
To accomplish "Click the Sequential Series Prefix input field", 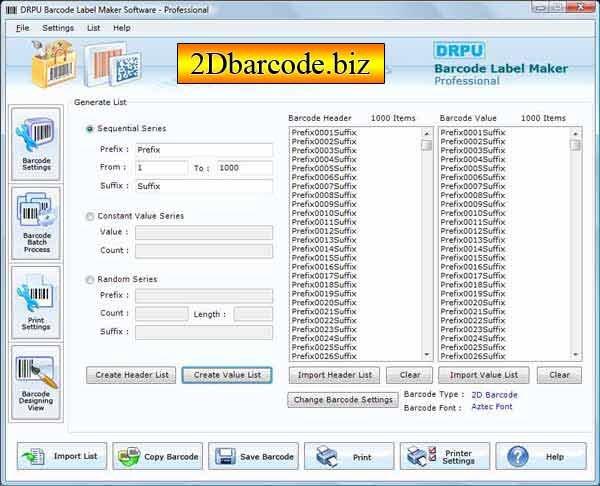I will (x=204, y=150).
